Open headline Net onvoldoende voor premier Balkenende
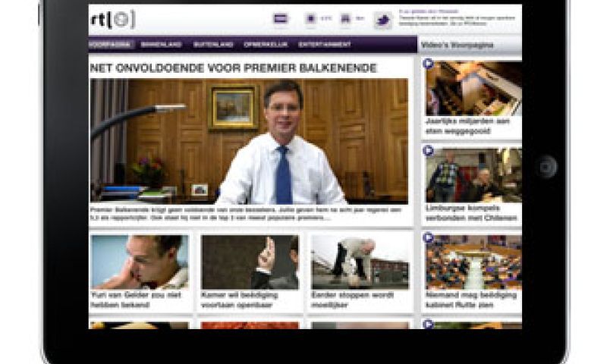 234,68
